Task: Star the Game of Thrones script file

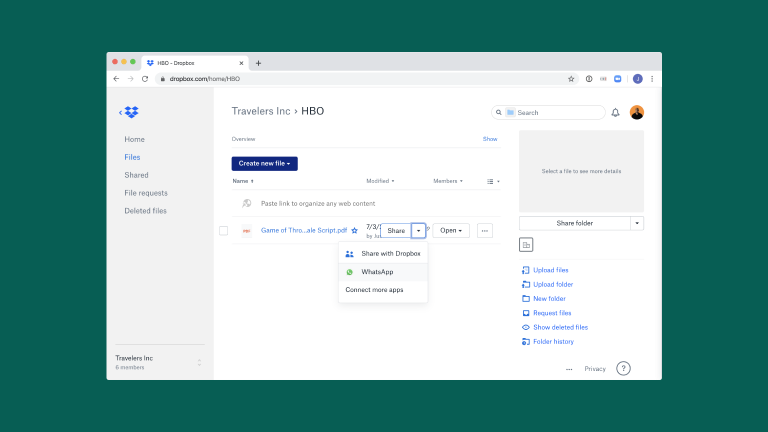Action: tap(354, 231)
